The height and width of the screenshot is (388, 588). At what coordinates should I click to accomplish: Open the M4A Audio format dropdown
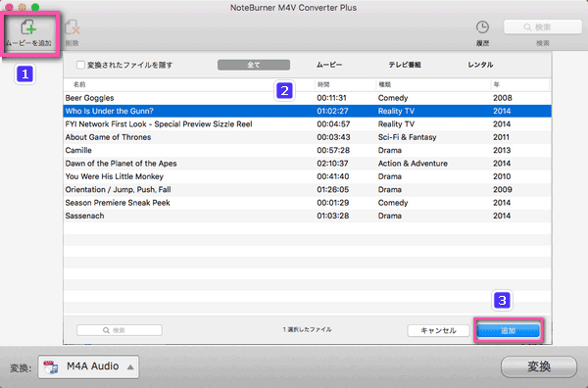pyautogui.click(x=88, y=366)
